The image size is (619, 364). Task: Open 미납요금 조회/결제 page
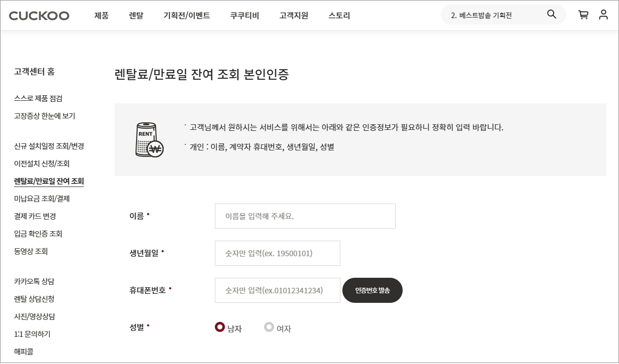(43, 199)
